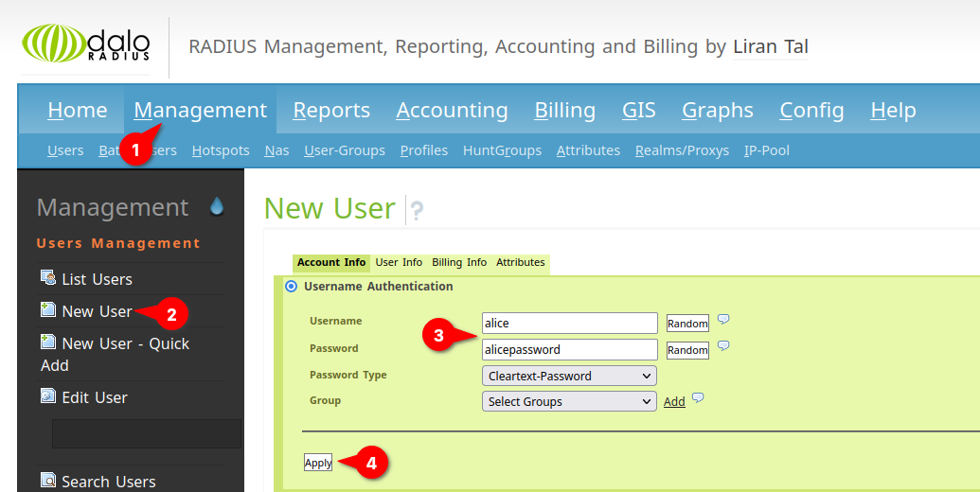Click the tooltip bubble next to Username Random
Viewport: 980px width, 492px height.
[x=723, y=320]
